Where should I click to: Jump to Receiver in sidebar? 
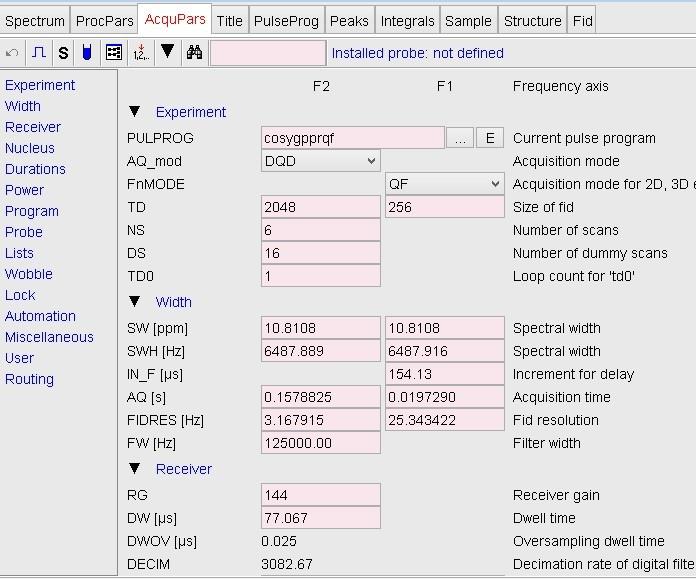[x=33, y=127]
